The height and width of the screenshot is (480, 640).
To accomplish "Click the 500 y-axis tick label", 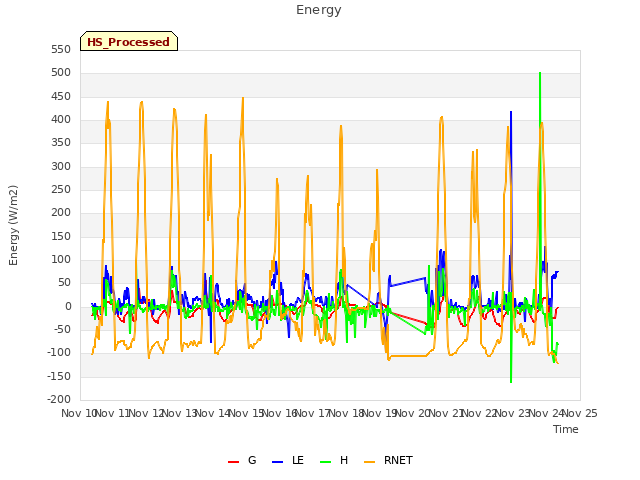I will click(61, 73).
